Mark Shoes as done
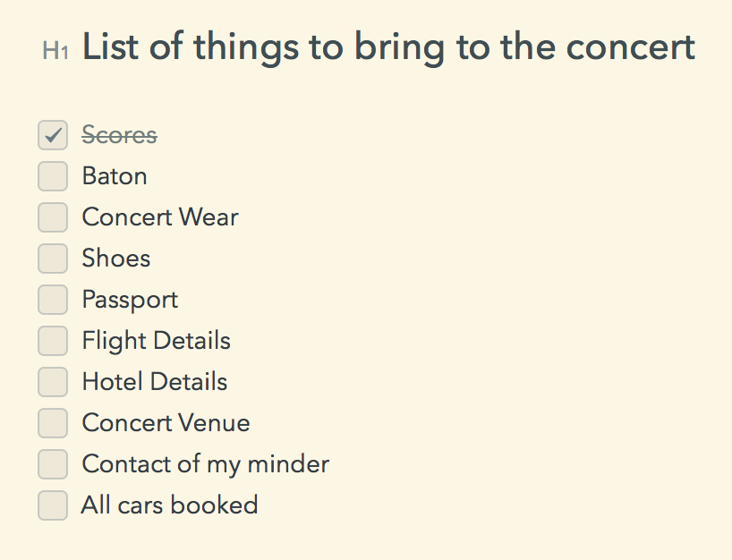The width and height of the screenshot is (732, 560). [53, 259]
